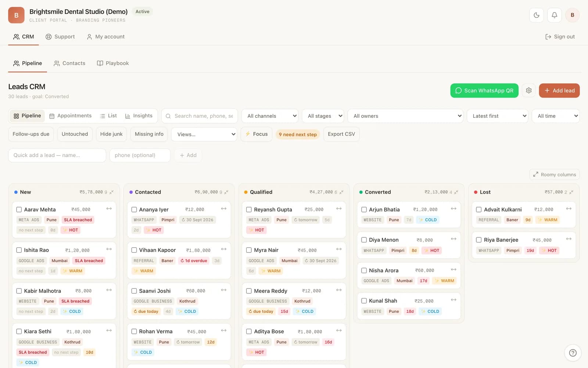This screenshot has width=588, height=368.
Task: Collapse the Qualified column icon
Action: 341,192
